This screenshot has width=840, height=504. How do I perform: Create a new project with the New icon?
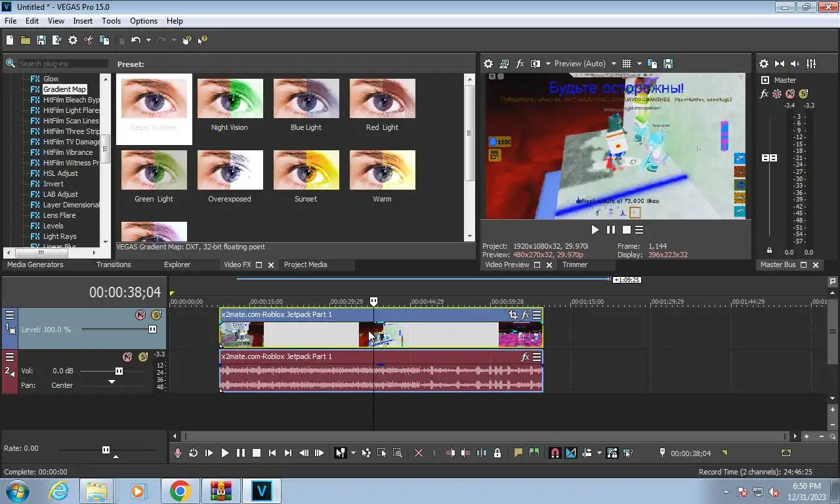[10, 40]
